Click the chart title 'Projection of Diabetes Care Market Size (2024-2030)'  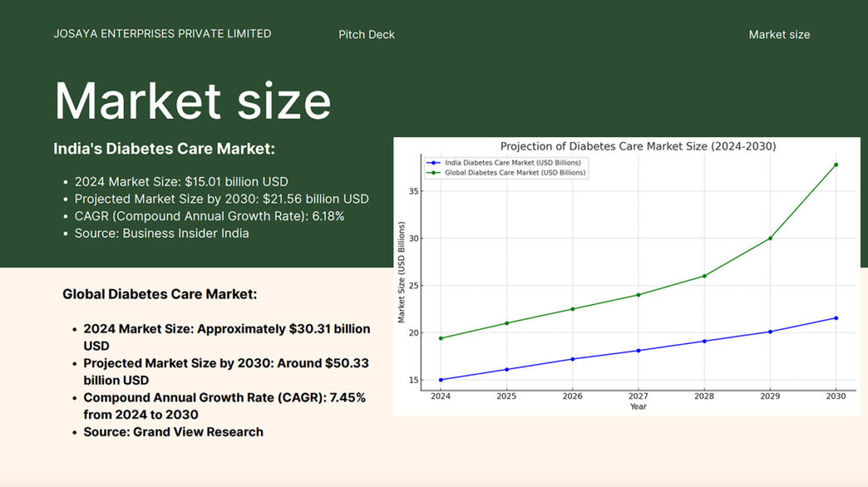[x=637, y=146]
